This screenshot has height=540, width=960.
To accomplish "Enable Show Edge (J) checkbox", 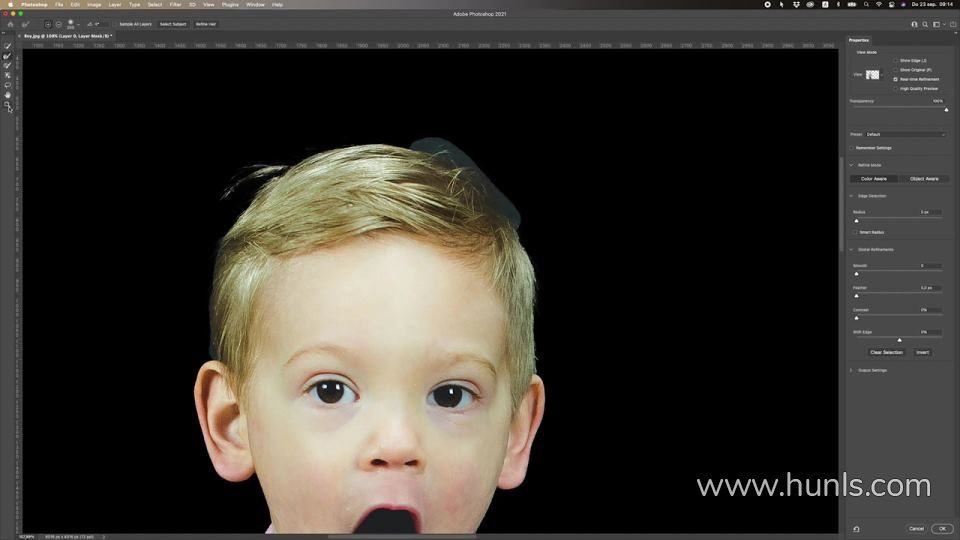I will (x=896, y=61).
